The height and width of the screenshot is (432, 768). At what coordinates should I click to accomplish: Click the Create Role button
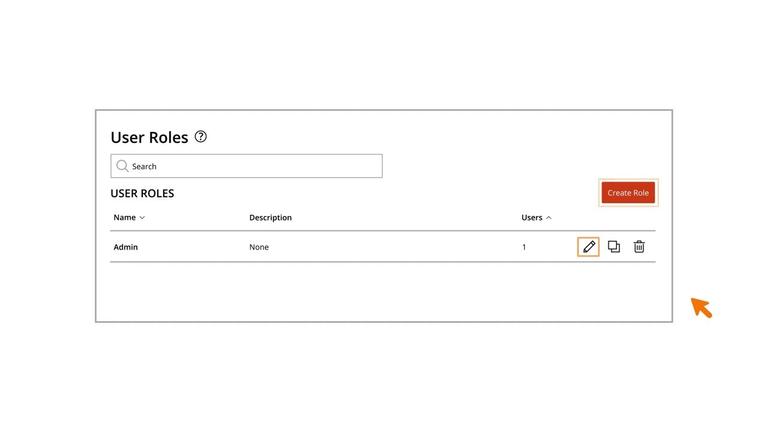click(628, 193)
